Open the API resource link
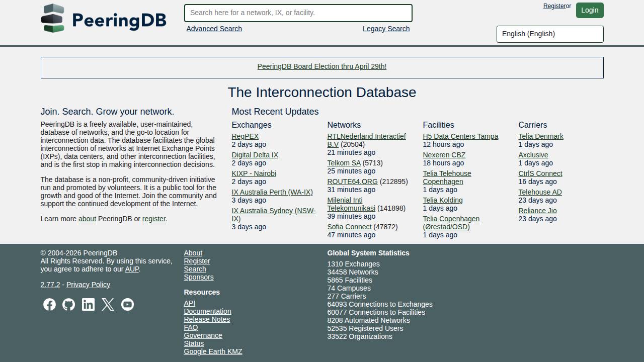The width and height of the screenshot is (644, 362). pyautogui.click(x=189, y=303)
